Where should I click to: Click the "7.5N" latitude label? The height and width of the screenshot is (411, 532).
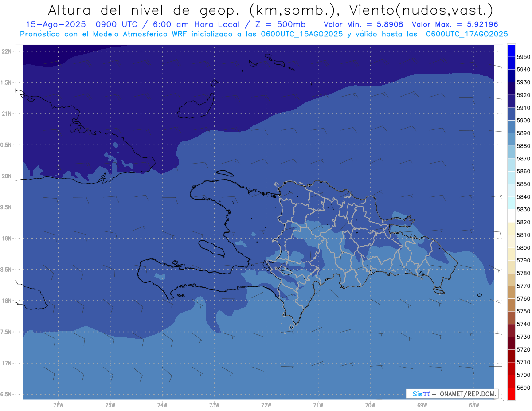click(x=6, y=332)
